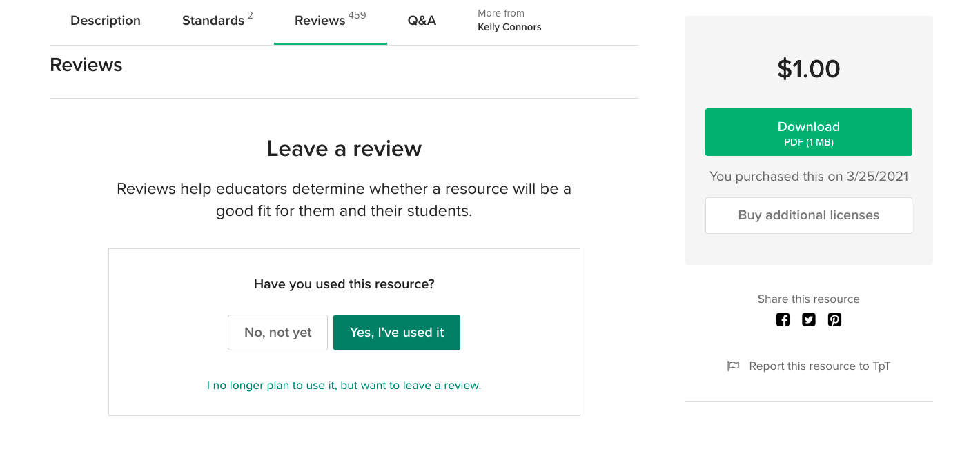Open the Q&A tab

click(422, 21)
